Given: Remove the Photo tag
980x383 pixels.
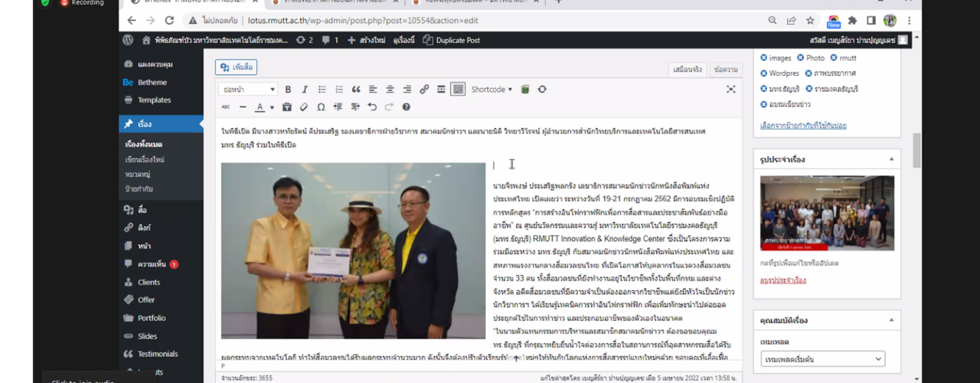Looking at the screenshot, I should 800,57.
